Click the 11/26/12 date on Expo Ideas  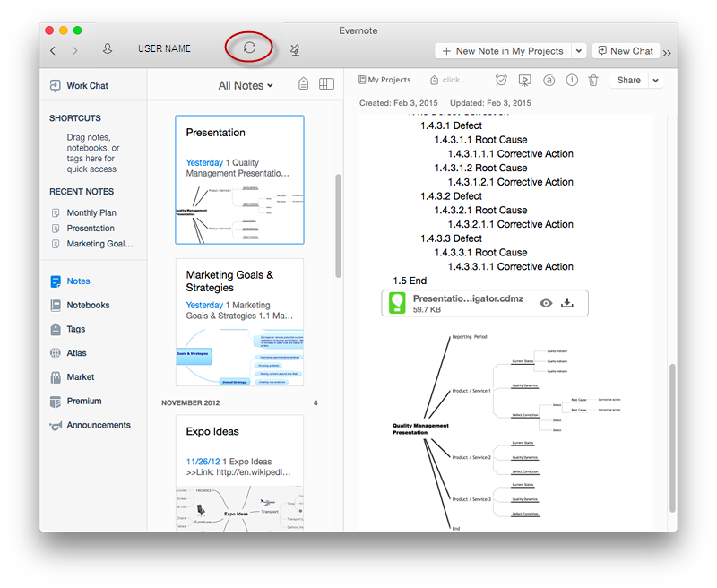point(203,462)
